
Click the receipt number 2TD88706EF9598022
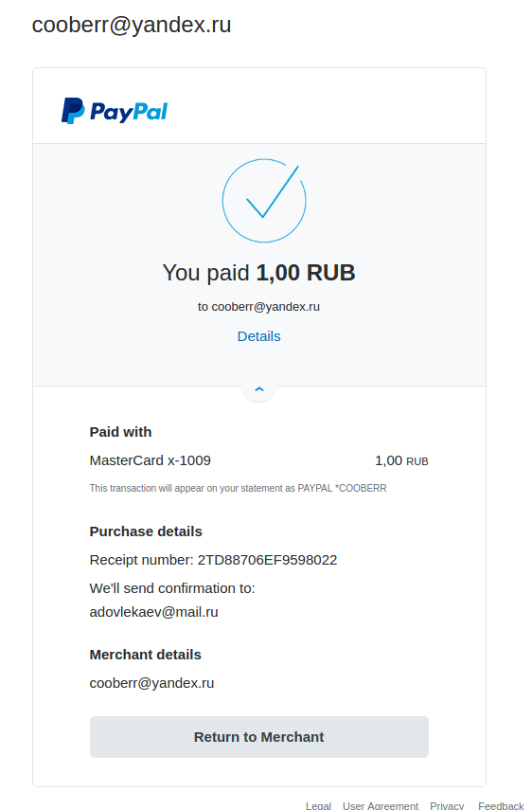click(267, 560)
